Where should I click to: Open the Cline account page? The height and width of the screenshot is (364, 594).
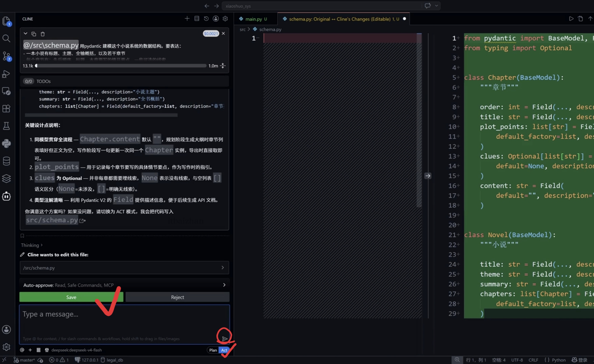[216, 19]
